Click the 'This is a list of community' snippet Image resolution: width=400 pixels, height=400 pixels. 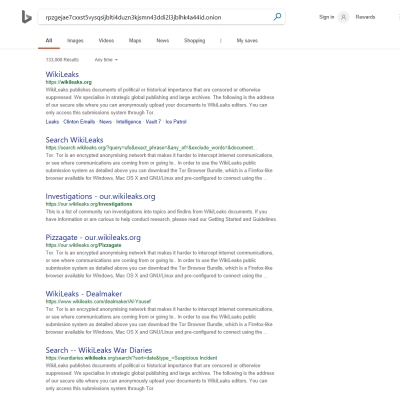(161, 215)
